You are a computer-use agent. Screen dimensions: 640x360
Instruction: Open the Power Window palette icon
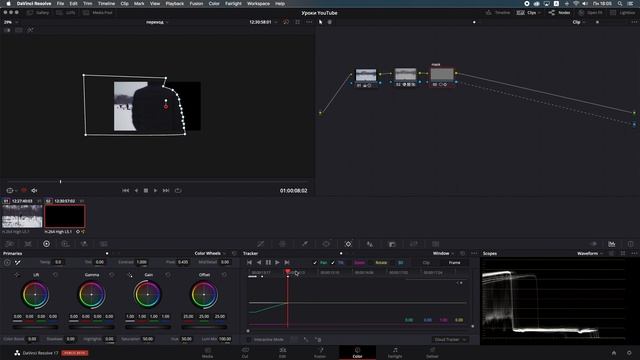pos(326,244)
